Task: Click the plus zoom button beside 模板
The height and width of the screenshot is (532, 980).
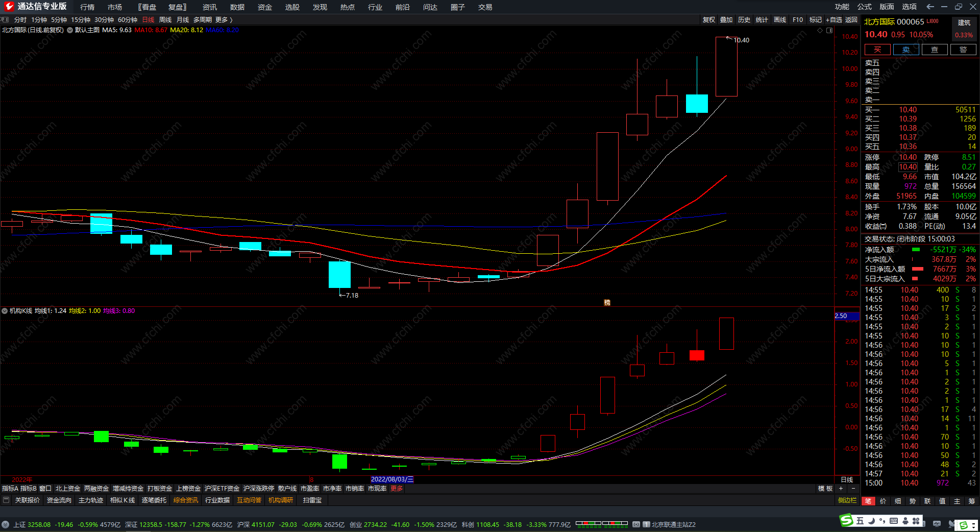Action: (841, 489)
